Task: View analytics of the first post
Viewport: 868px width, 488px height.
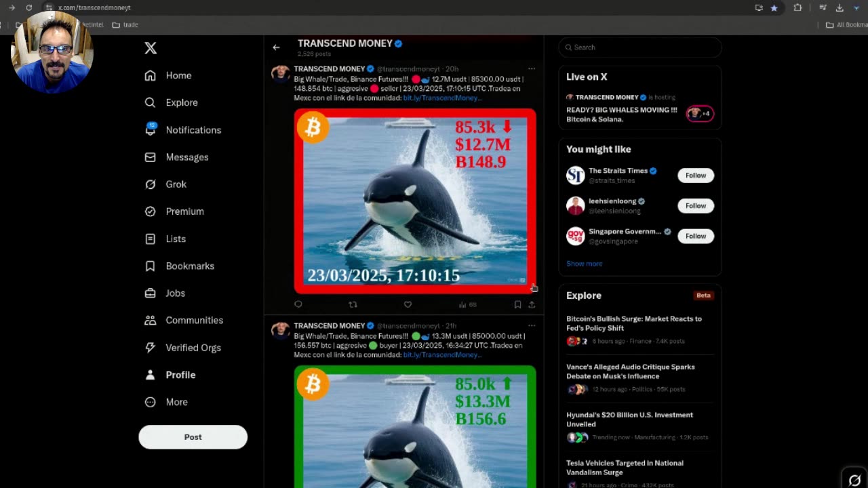Action: click(467, 305)
